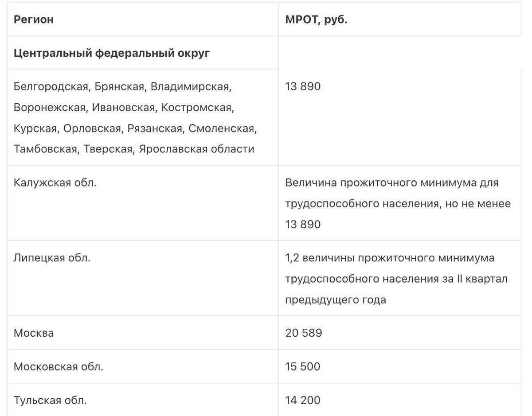
Task: Select the 15 500 value cell
Action: click(303, 367)
